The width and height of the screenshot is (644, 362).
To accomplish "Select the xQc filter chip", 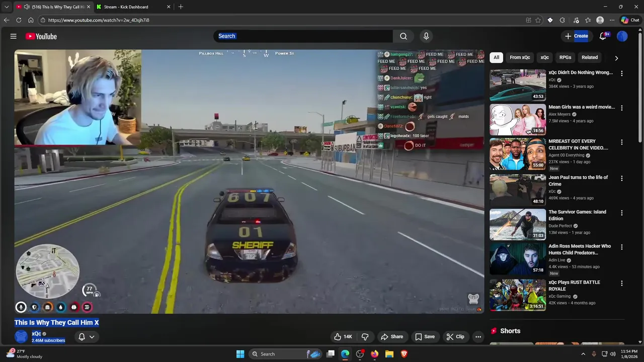I will click(x=544, y=57).
